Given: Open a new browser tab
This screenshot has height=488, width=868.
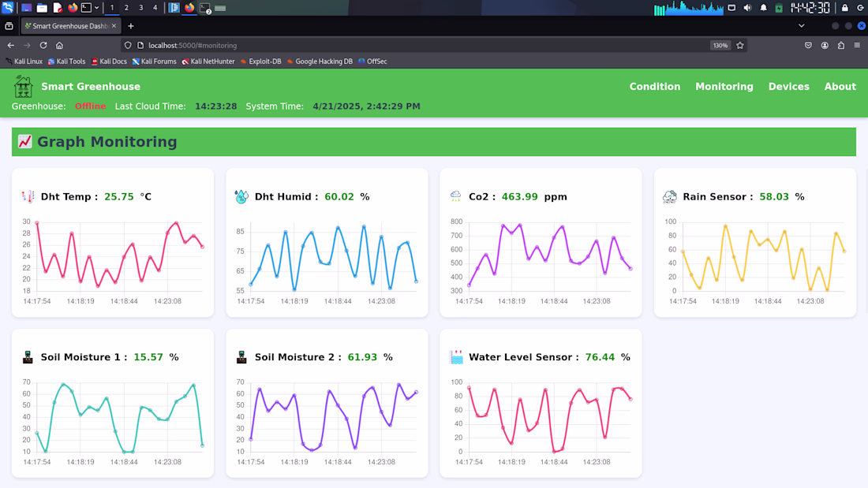Looking at the screenshot, I should [131, 26].
